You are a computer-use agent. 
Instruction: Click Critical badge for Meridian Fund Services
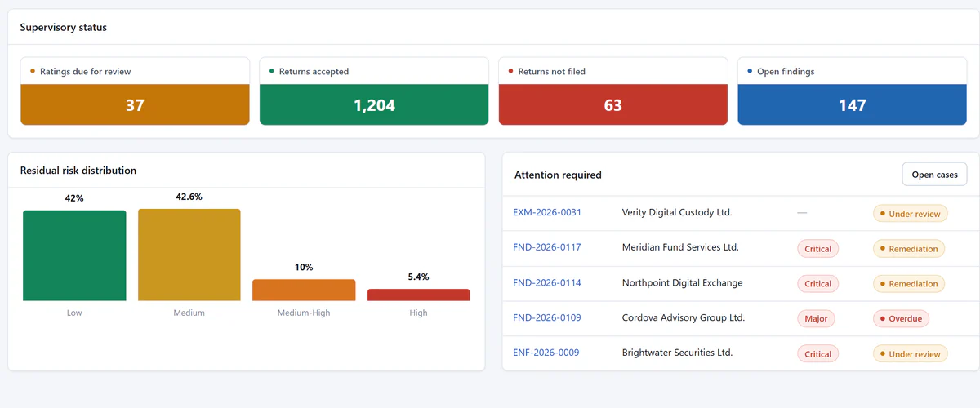point(817,249)
